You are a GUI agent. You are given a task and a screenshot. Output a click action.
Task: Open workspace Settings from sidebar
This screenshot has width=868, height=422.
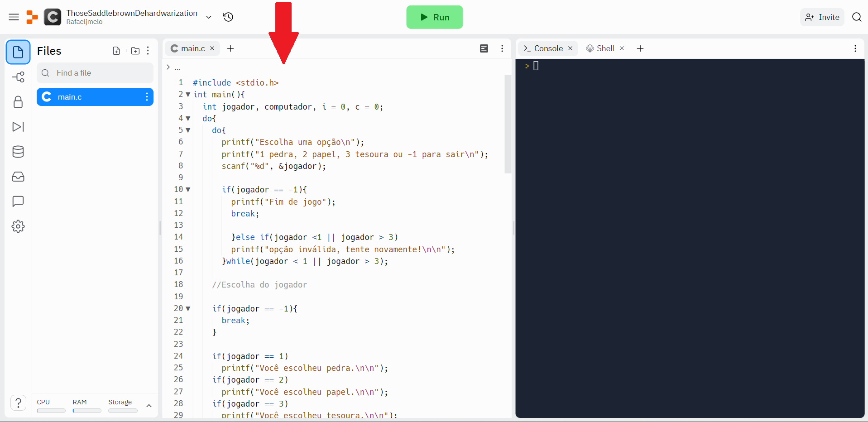tap(18, 226)
